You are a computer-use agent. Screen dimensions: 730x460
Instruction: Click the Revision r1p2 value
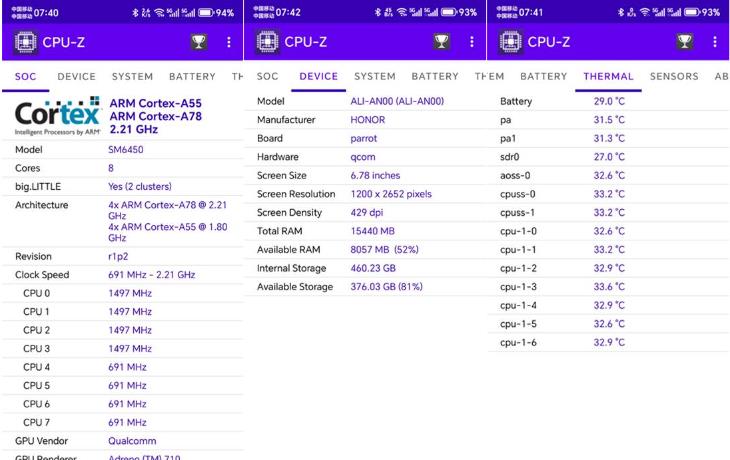pos(118,257)
